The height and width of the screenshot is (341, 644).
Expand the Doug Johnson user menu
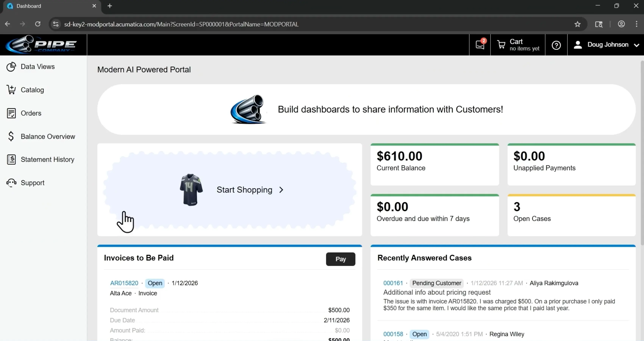(x=607, y=45)
